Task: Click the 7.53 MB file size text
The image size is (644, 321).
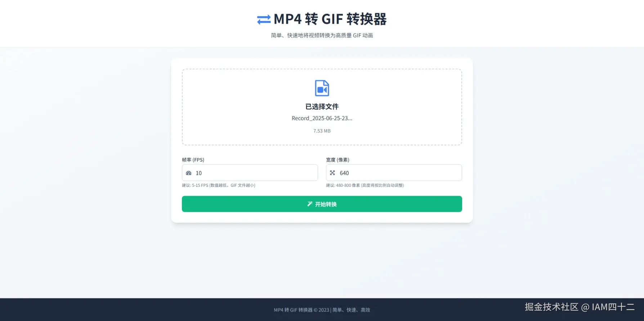Action: (x=322, y=131)
